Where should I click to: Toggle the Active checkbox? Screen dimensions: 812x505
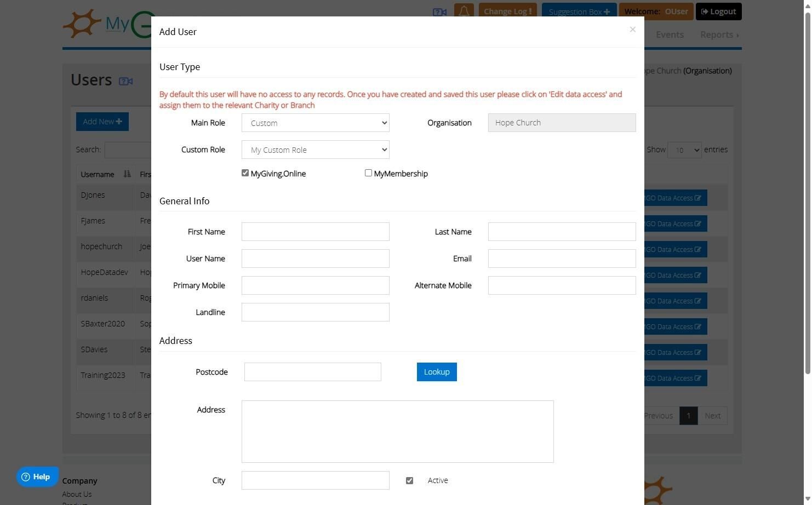pyautogui.click(x=409, y=480)
